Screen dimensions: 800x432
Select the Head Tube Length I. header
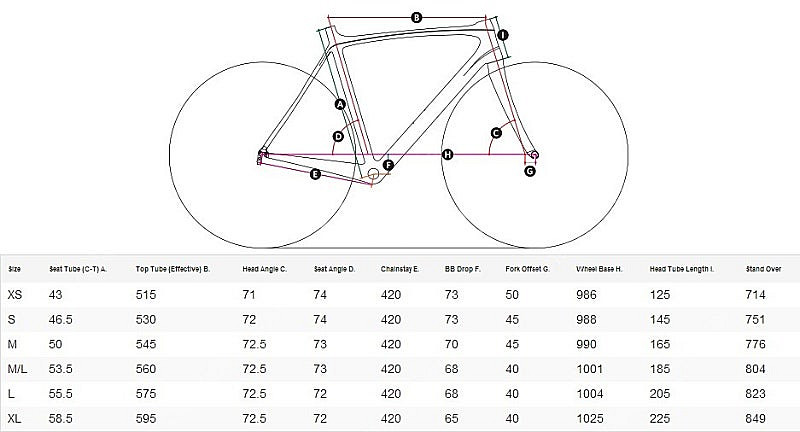(682, 269)
